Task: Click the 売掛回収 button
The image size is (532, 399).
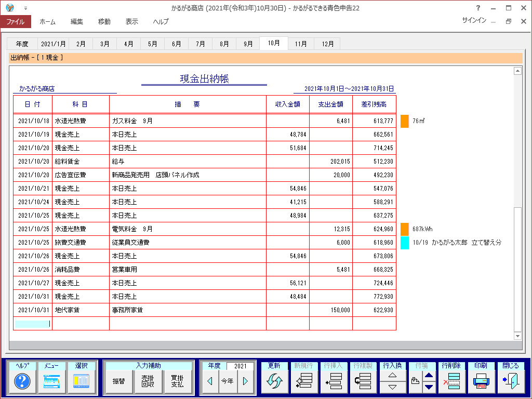Action: (x=148, y=381)
